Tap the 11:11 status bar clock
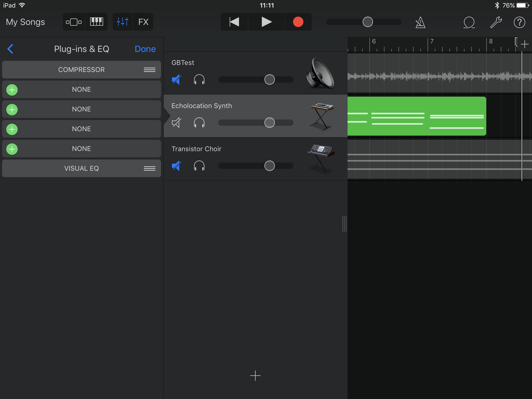532x399 pixels. click(267, 5)
